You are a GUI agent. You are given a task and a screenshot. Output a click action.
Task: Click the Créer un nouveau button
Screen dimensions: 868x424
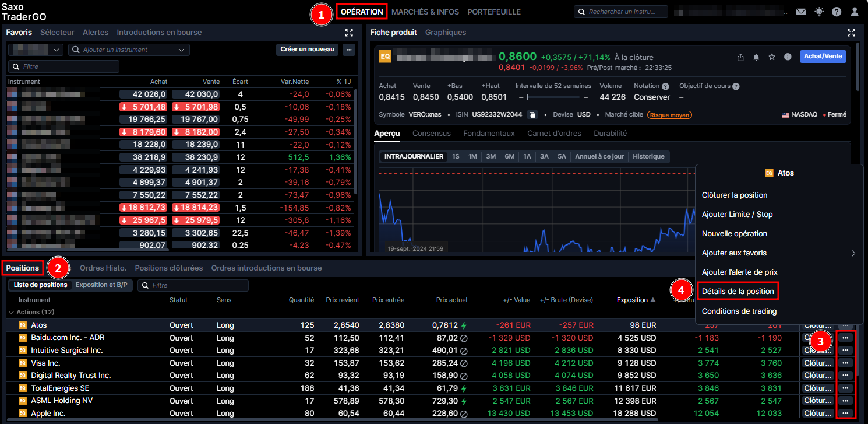coord(308,50)
